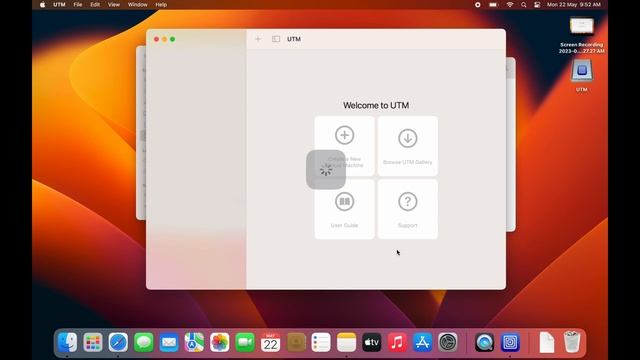Open the Support card

point(407,209)
